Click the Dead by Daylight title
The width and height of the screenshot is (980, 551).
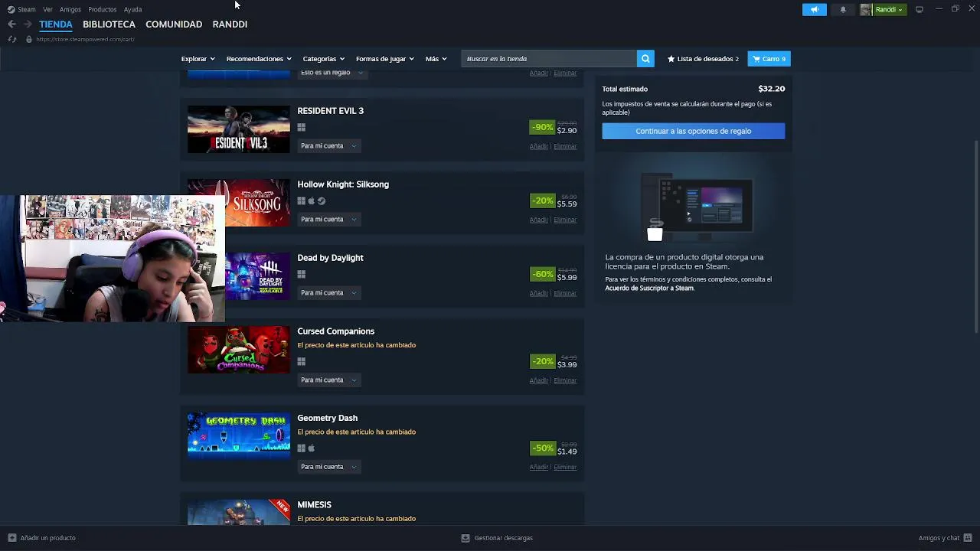pos(330,258)
